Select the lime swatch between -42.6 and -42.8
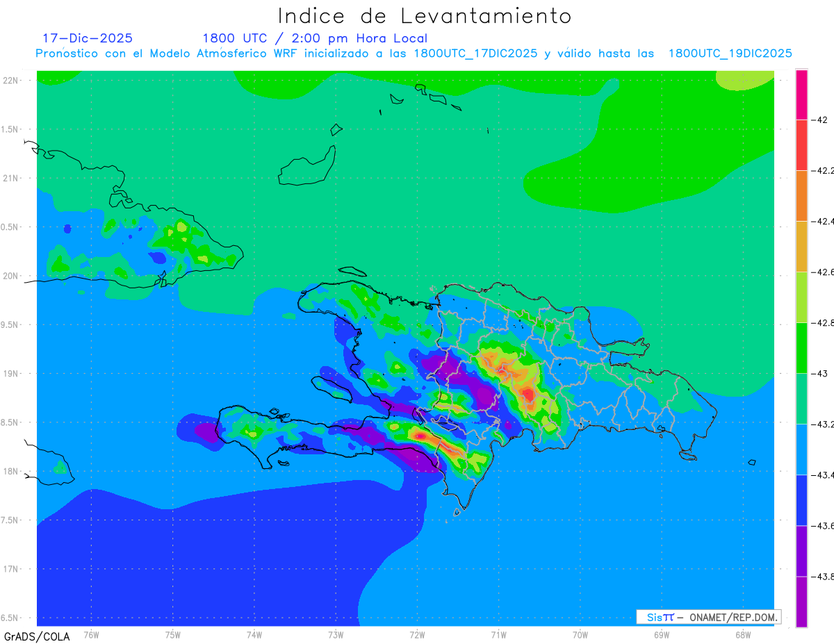 coord(801,297)
